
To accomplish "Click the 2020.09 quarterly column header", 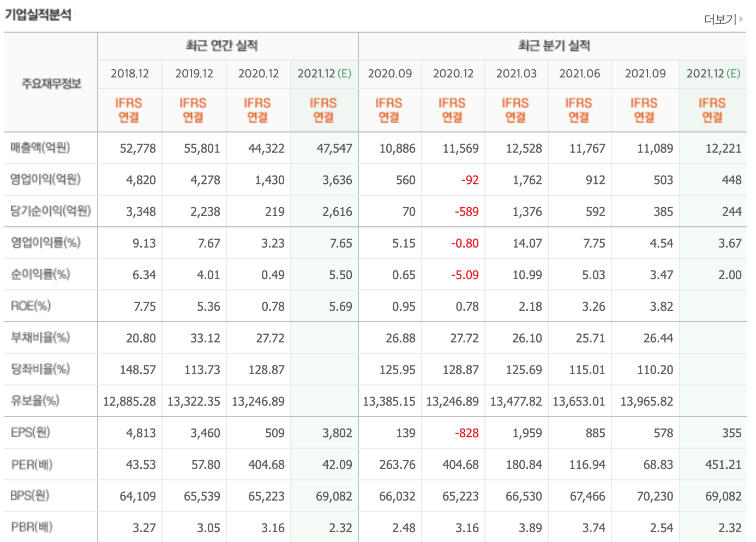I will (390, 74).
